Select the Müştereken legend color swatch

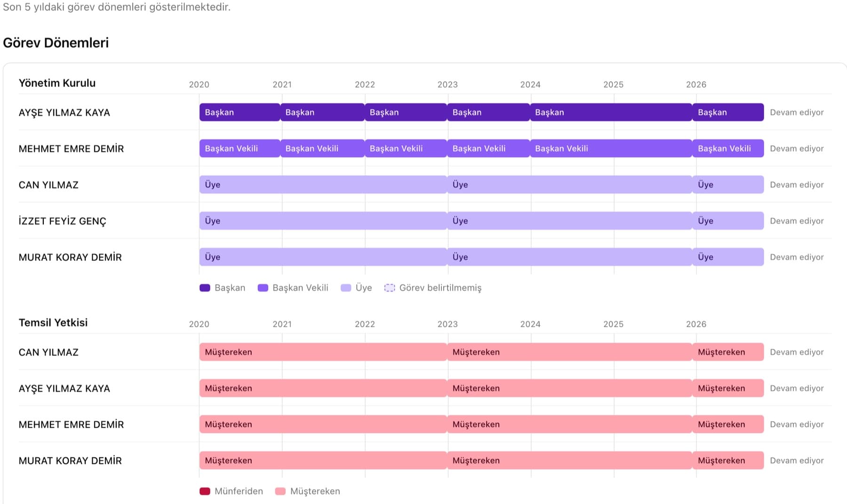point(280,491)
